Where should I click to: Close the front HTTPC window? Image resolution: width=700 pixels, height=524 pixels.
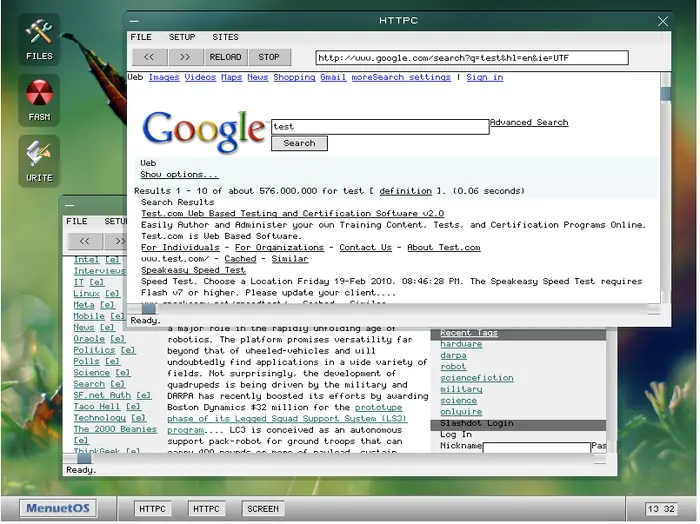[663, 21]
